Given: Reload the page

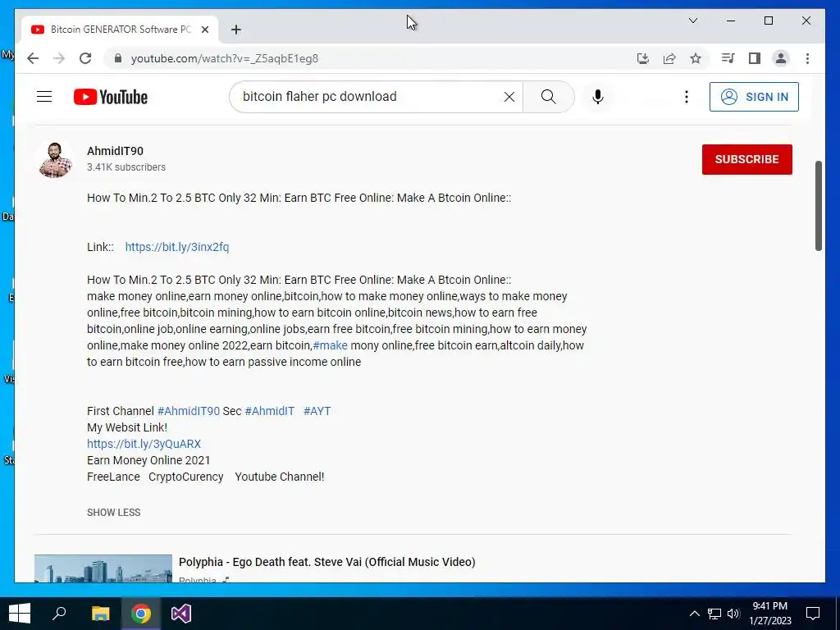Looking at the screenshot, I should (x=85, y=58).
